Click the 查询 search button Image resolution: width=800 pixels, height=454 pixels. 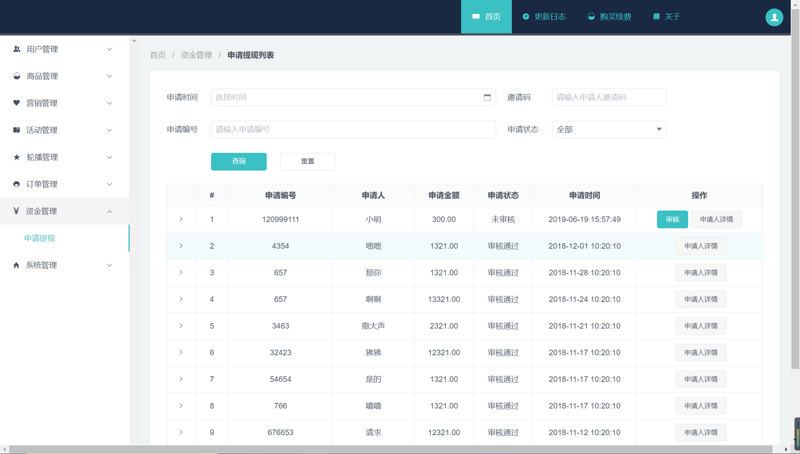point(239,161)
